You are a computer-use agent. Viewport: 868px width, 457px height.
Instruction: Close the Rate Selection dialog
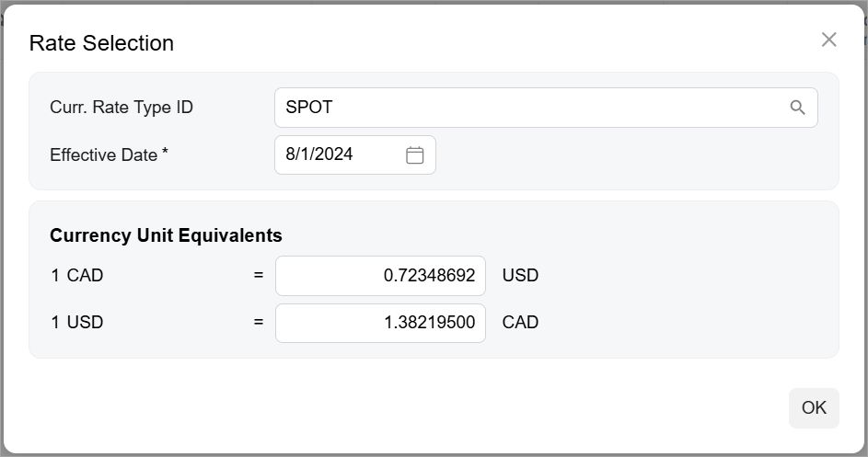[828, 40]
